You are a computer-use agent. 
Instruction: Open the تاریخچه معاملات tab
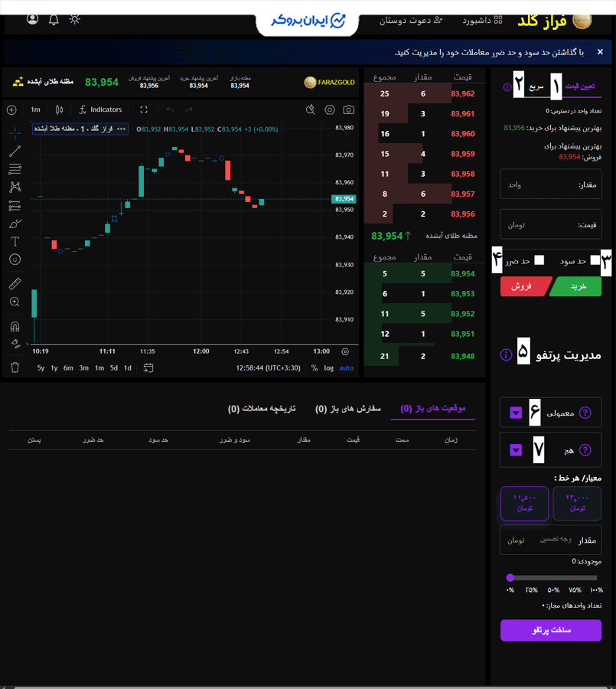[x=262, y=409]
